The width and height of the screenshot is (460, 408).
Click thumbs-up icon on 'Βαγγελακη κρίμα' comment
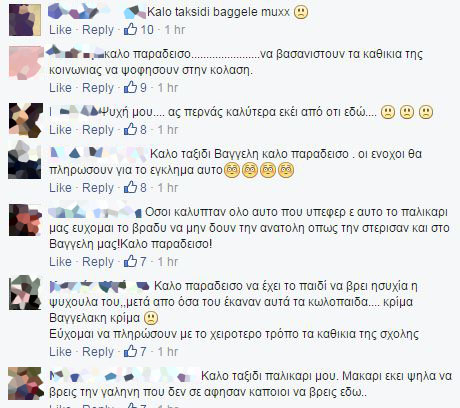click(x=130, y=351)
